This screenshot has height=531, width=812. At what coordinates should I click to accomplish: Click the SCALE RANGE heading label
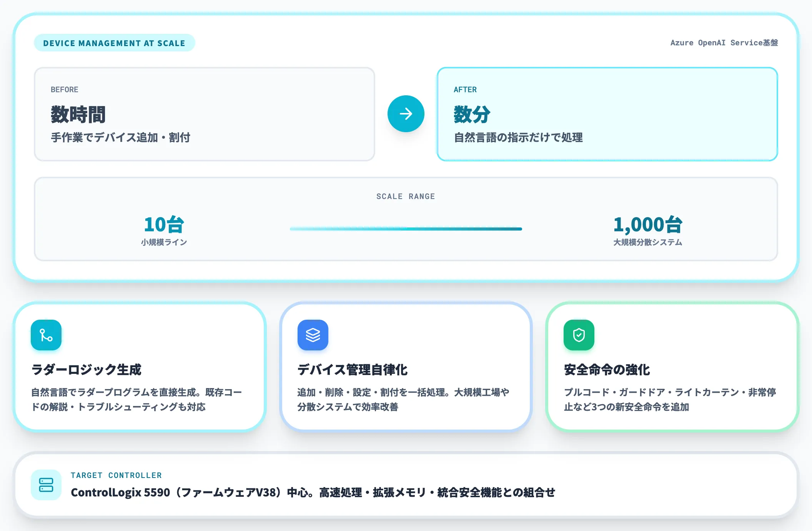[406, 196]
